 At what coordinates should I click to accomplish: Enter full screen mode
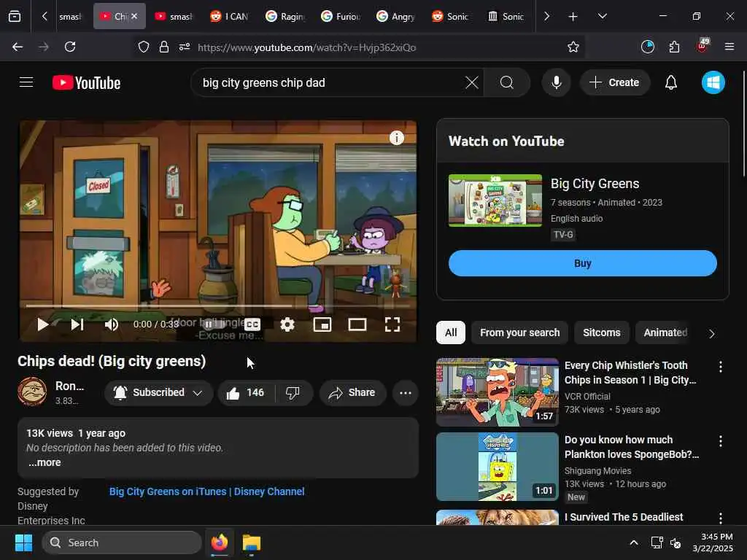tap(392, 324)
